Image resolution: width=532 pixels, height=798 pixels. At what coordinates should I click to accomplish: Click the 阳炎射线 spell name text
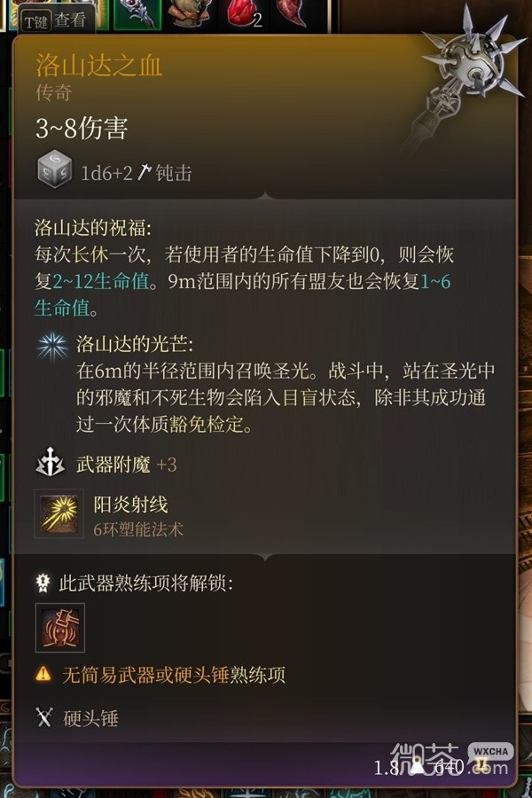131,504
